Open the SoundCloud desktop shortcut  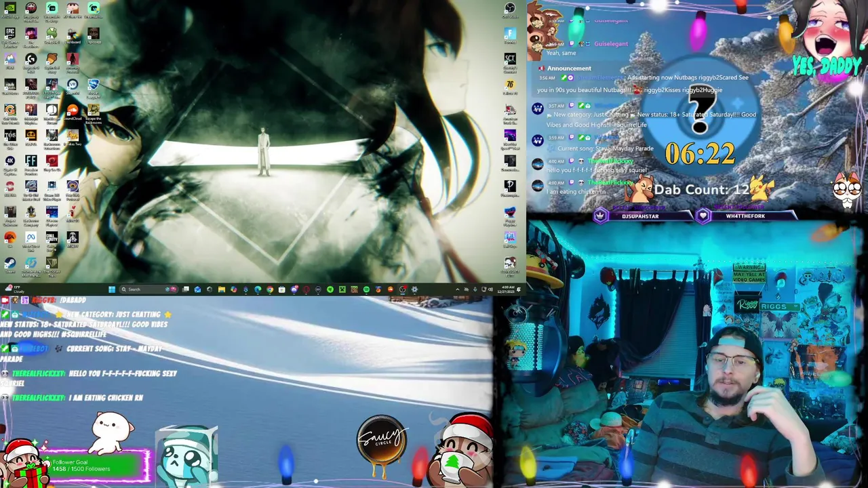(73, 111)
